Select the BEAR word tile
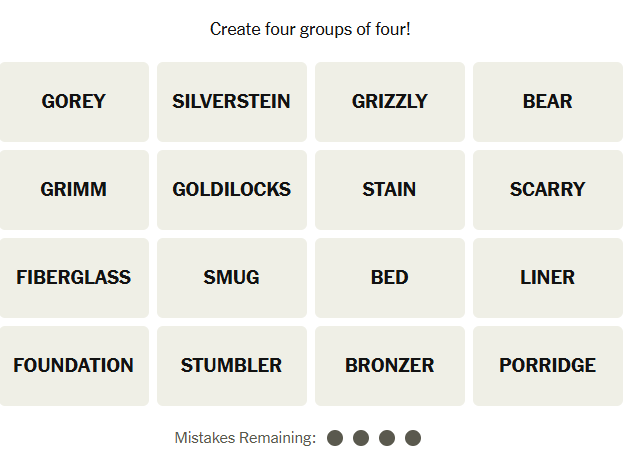This screenshot has width=627, height=450. click(x=547, y=102)
